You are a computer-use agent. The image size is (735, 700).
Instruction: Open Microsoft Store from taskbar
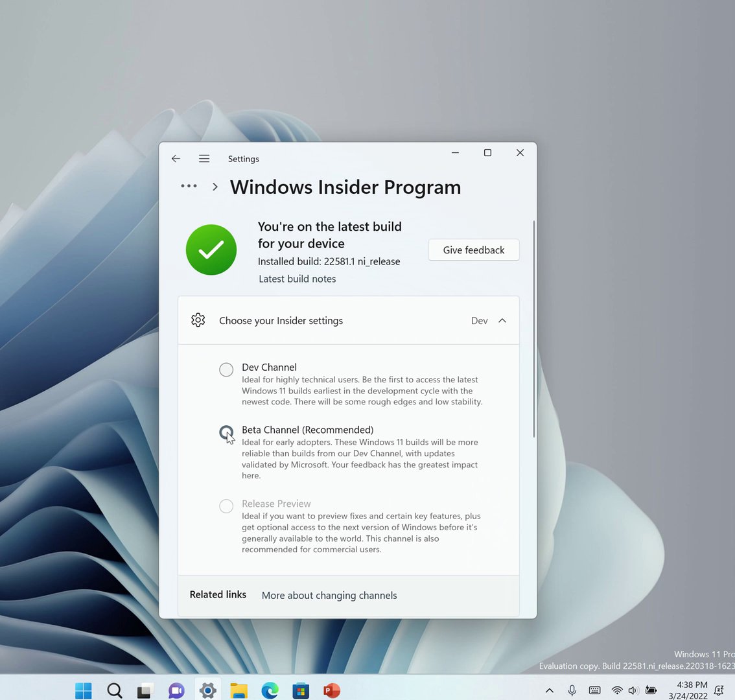301,690
